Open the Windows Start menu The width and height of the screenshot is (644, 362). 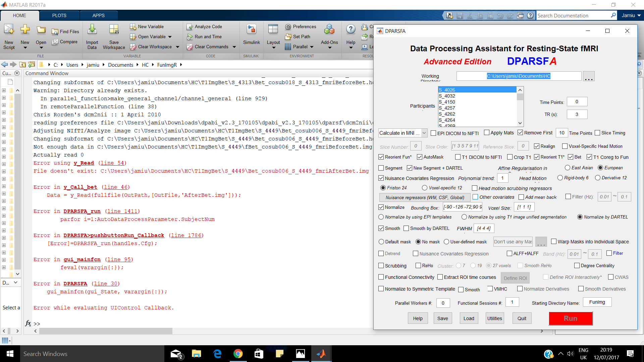point(10,354)
